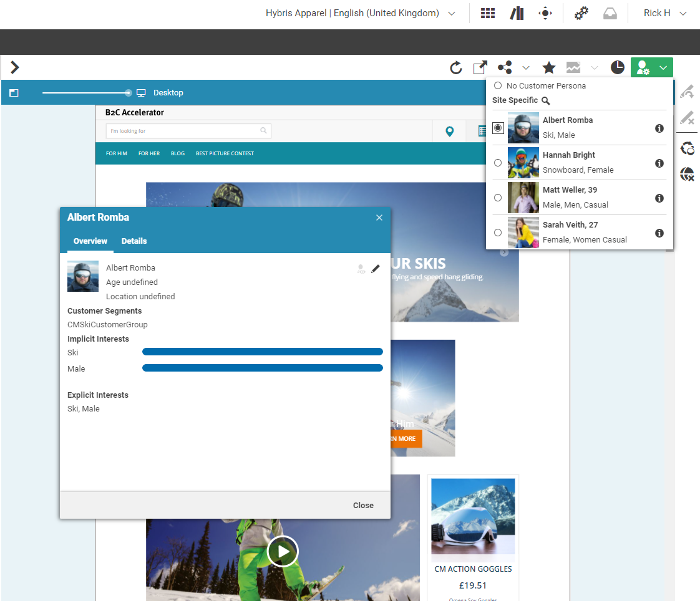The image size is (700, 601).
Task: Expand the Hybris Apparel language dropdown
Action: tap(452, 12)
